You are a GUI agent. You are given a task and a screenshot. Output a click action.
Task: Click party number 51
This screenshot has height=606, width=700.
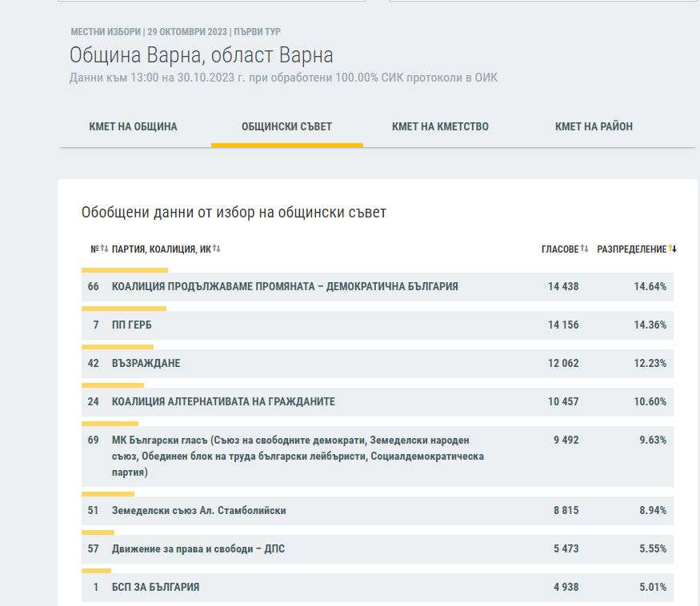pyautogui.click(x=94, y=511)
